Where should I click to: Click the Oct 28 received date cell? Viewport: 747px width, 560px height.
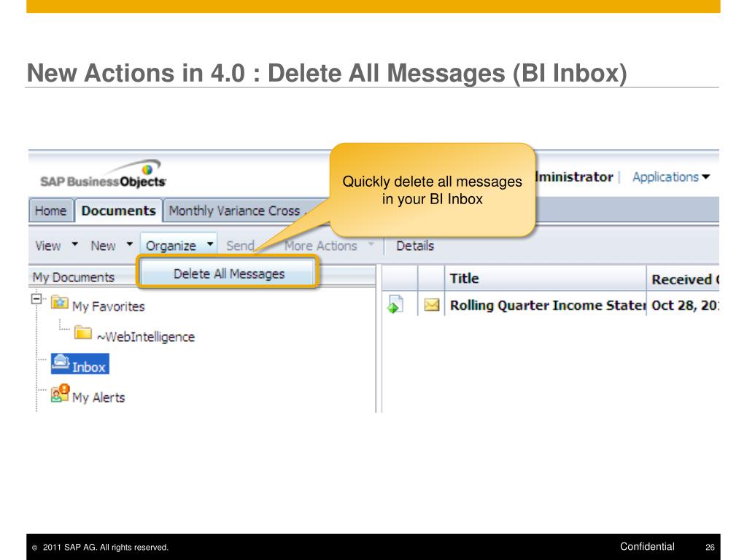click(x=684, y=306)
